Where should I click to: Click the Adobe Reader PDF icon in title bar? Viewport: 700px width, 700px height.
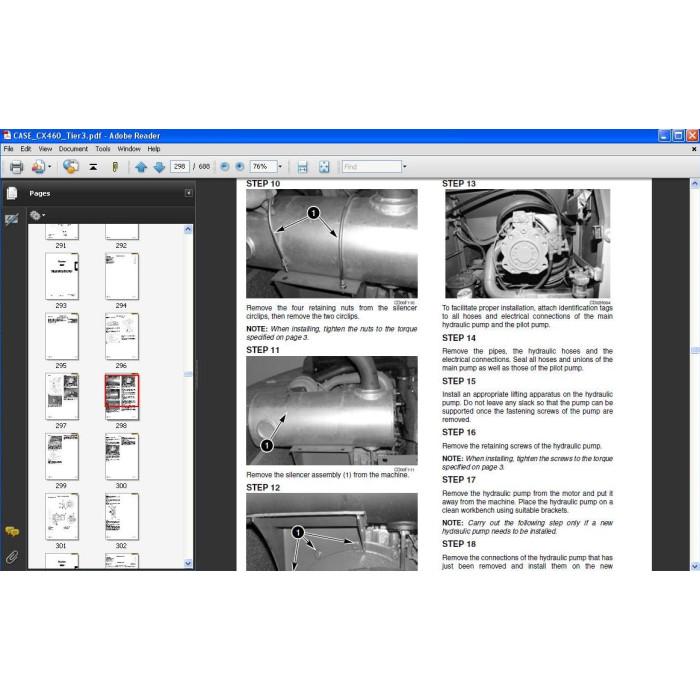[7, 135]
